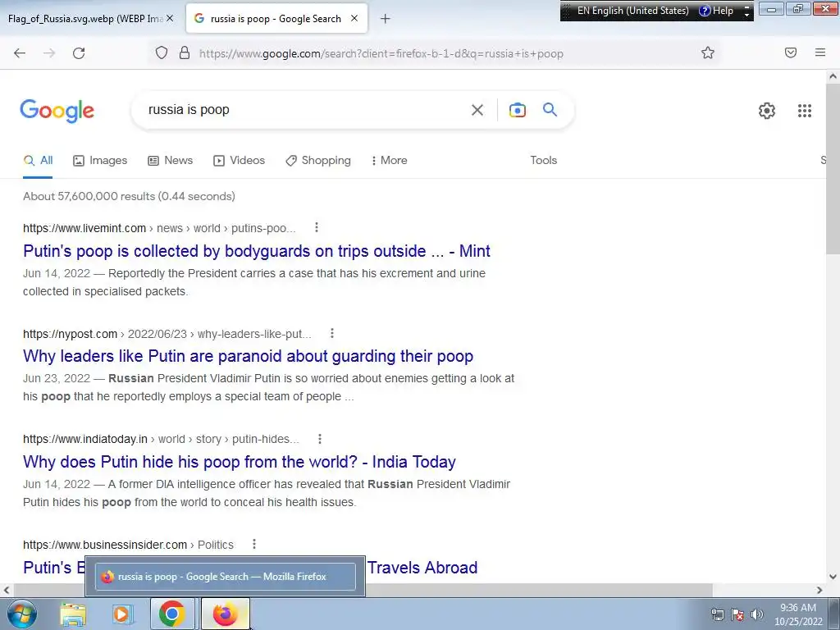
Task: Select the russia is poop Google Search tab
Action: tap(276, 19)
